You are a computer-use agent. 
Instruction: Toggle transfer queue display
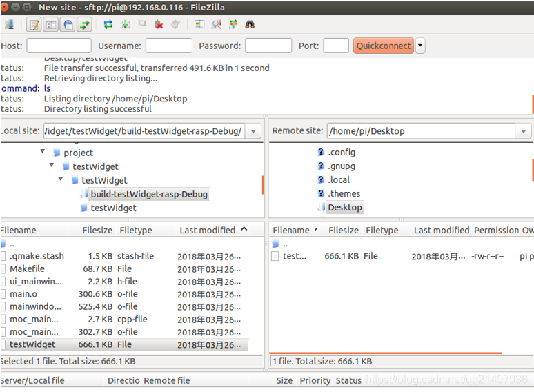[84, 25]
